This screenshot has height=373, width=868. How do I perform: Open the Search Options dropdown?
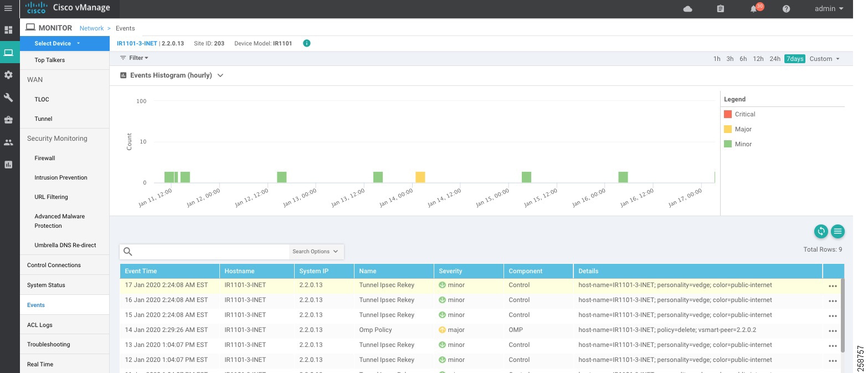coord(316,252)
